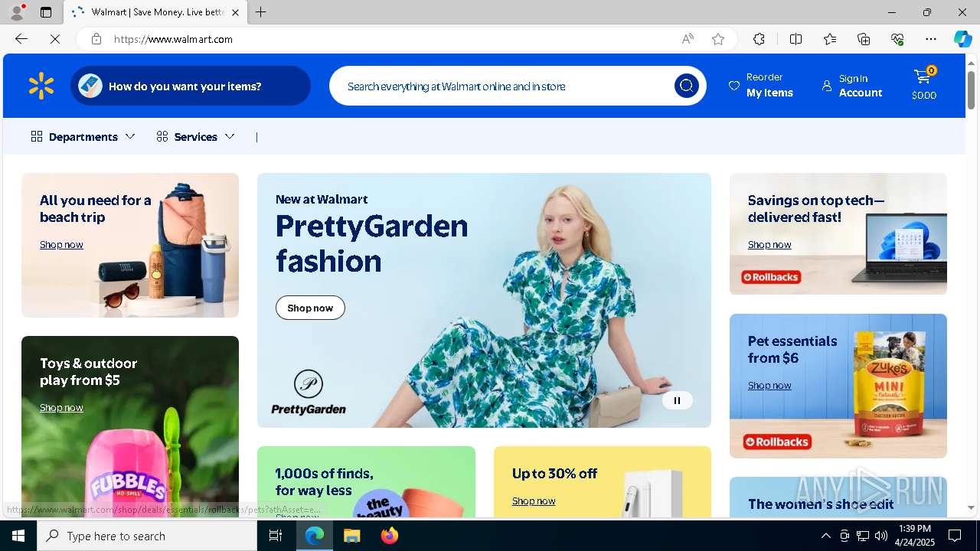Open the Favorites list icon
The width and height of the screenshot is (980, 551).
click(830, 39)
